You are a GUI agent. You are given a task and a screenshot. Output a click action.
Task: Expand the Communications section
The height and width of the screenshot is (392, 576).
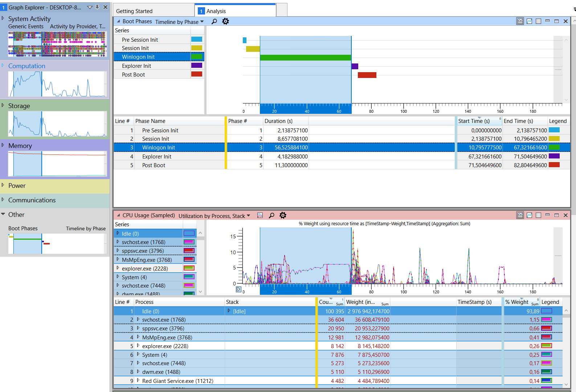point(3,199)
